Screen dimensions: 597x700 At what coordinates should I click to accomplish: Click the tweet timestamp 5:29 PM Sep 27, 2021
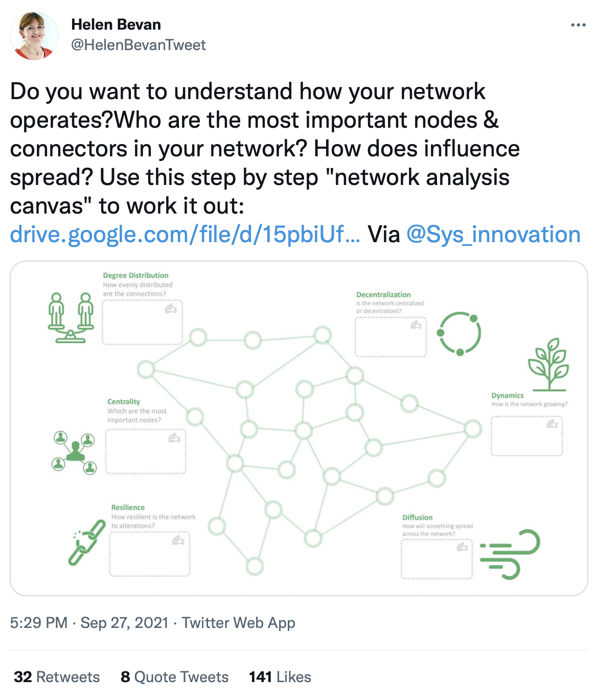click(x=89, y=623)
